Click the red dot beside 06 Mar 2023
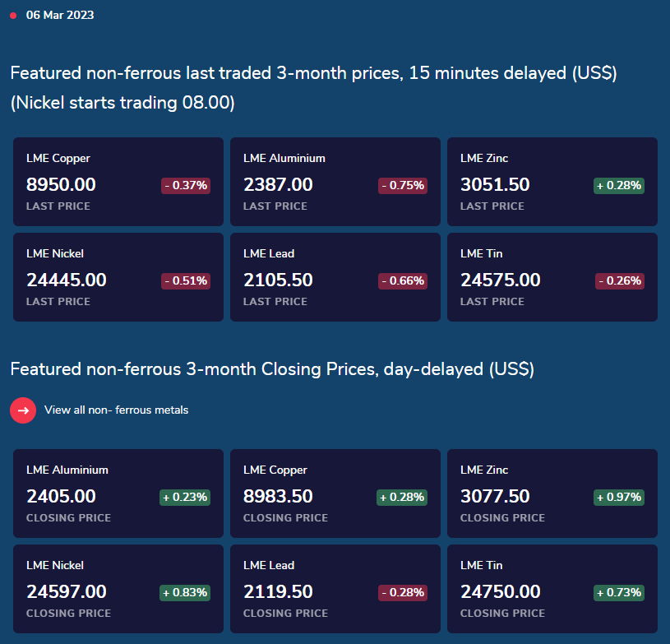 [x=13, y=16]
